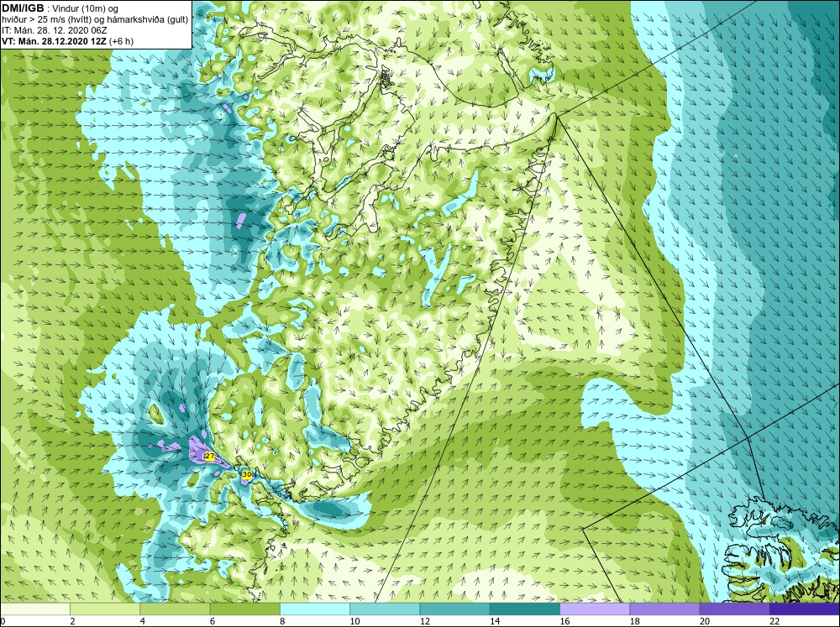Select the 0–2 m/s palest legend swatch

(x=35, y=609)
